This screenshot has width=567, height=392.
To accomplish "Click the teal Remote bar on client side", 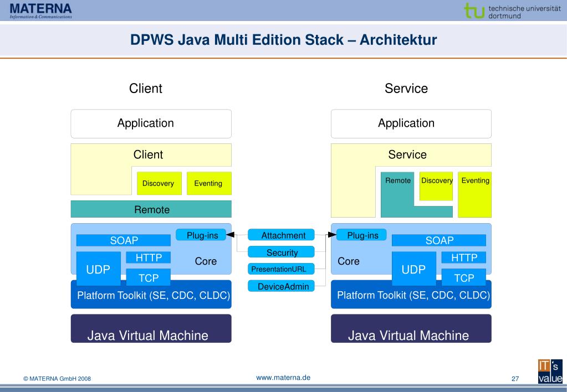I will [151, 209].
